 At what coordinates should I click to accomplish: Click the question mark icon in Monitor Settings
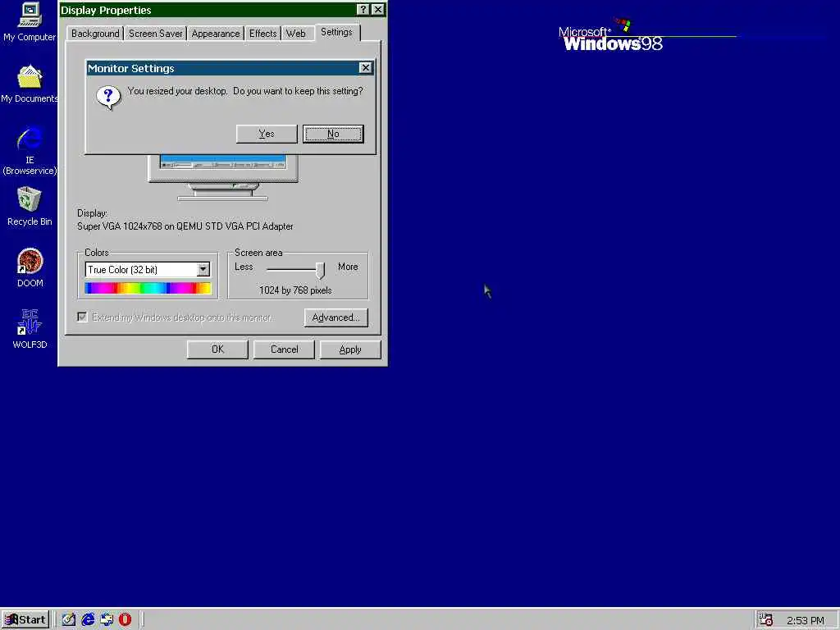(108, 98)
